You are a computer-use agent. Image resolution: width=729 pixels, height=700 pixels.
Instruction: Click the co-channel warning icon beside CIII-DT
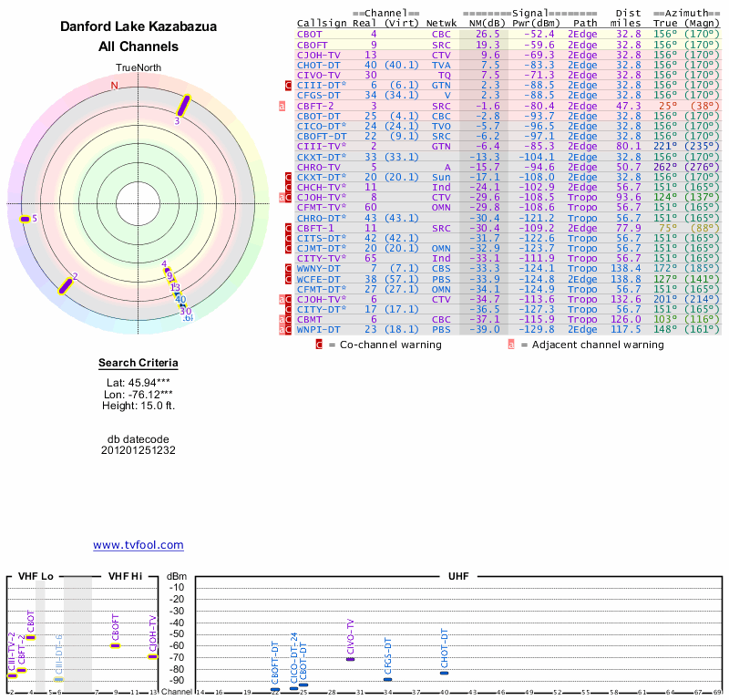tap(289, 85)
